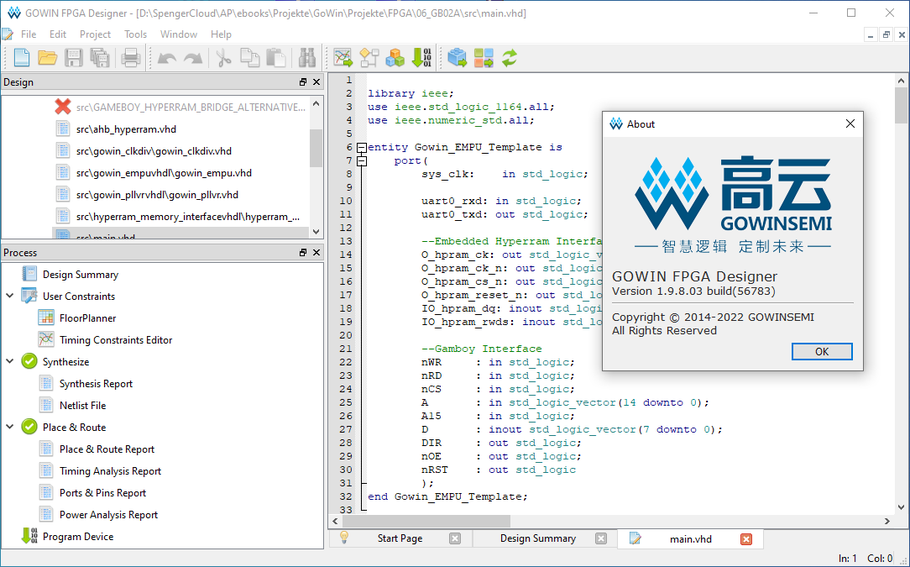The image size is (910, 567).
Task: Confirm the About dialog with OK
Action: [822, 352]
